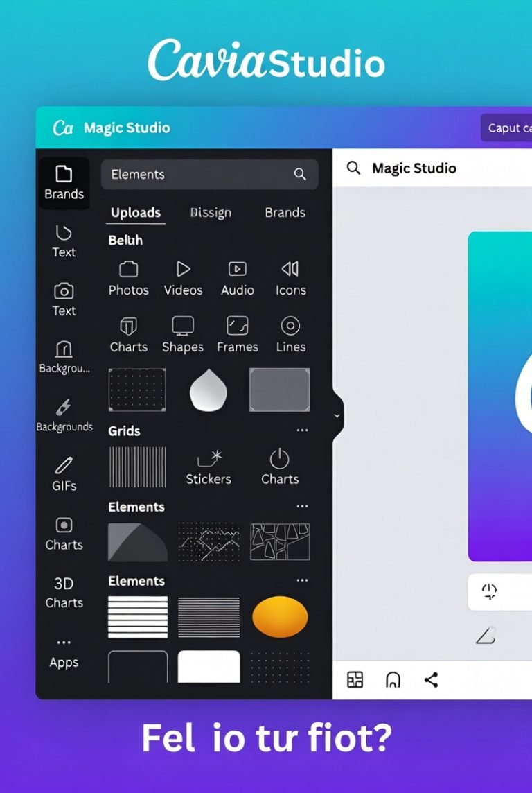Viewport: 532px width, 793px height.
Task: Open more options for first Elements section
Action: (x=302, y=506)
